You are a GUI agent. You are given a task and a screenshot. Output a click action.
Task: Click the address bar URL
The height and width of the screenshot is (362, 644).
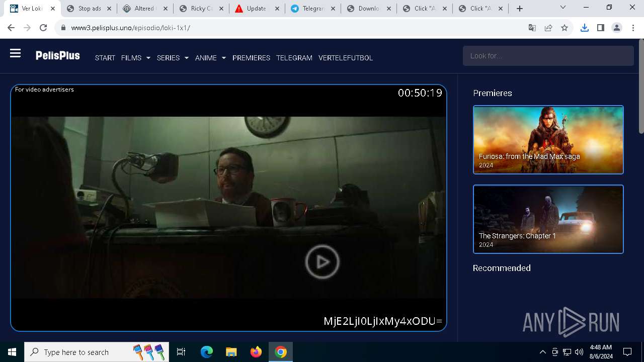pos(131,28)
